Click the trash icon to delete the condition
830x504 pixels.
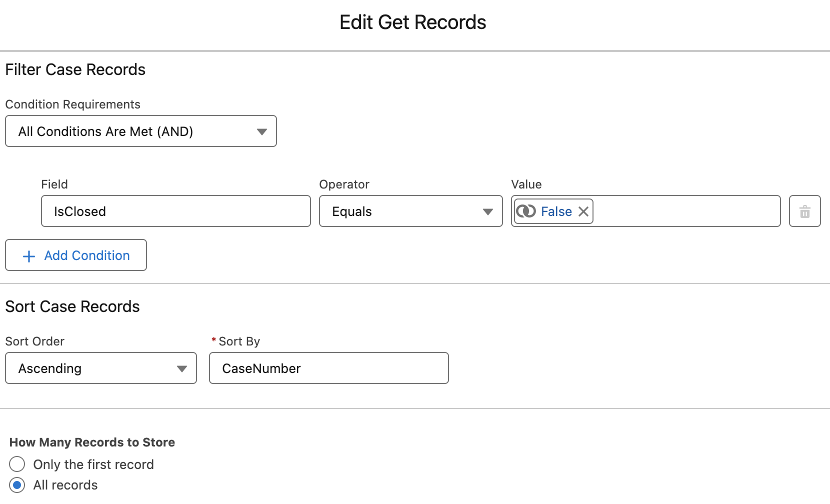(804, 211)
